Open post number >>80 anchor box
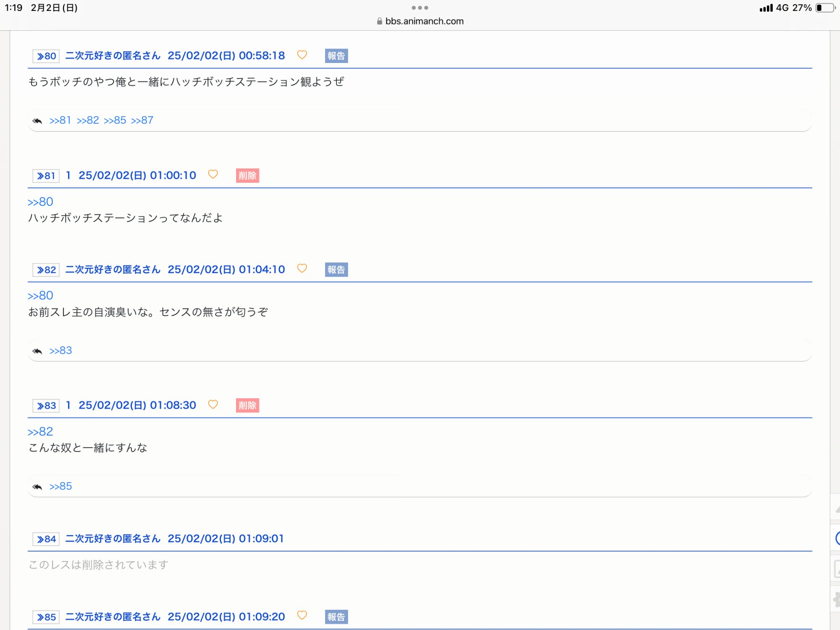Screen dimensions: 840x630 [x=46, y=56]
